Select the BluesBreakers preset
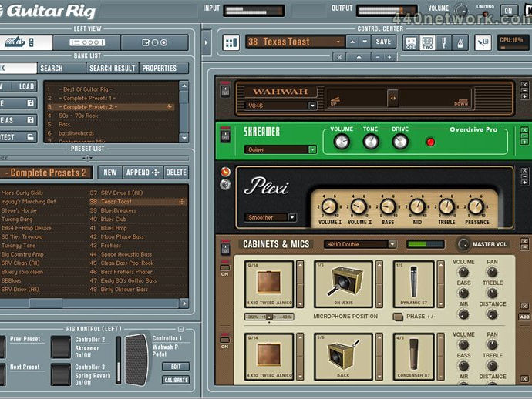The width and height of the screenshot is (532, 399). point(118,210)
